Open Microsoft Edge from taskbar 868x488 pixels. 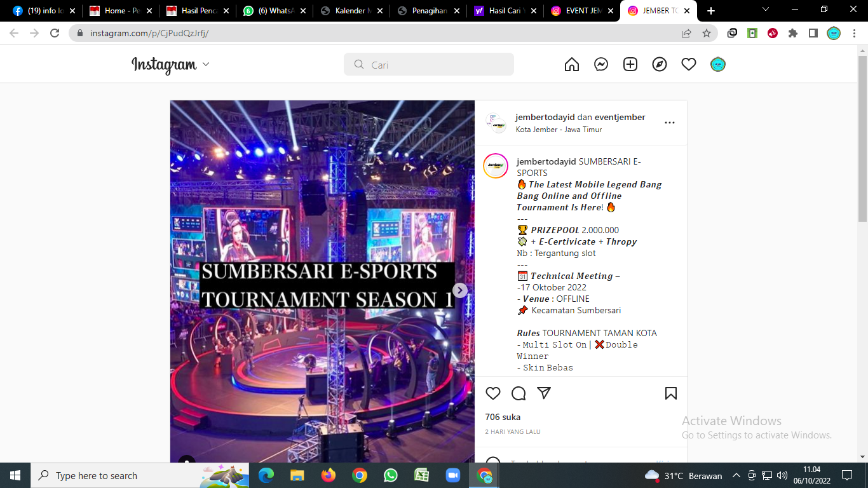click(x=266, y=475)
